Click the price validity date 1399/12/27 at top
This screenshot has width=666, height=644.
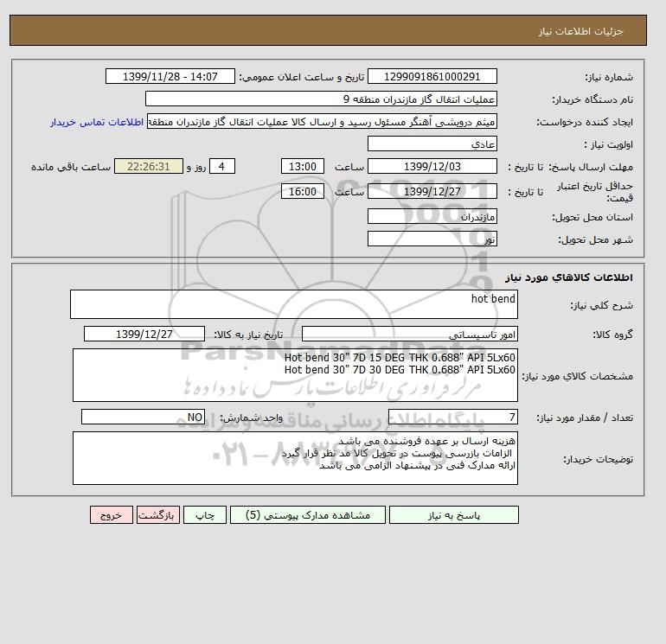tap(432, 191)
